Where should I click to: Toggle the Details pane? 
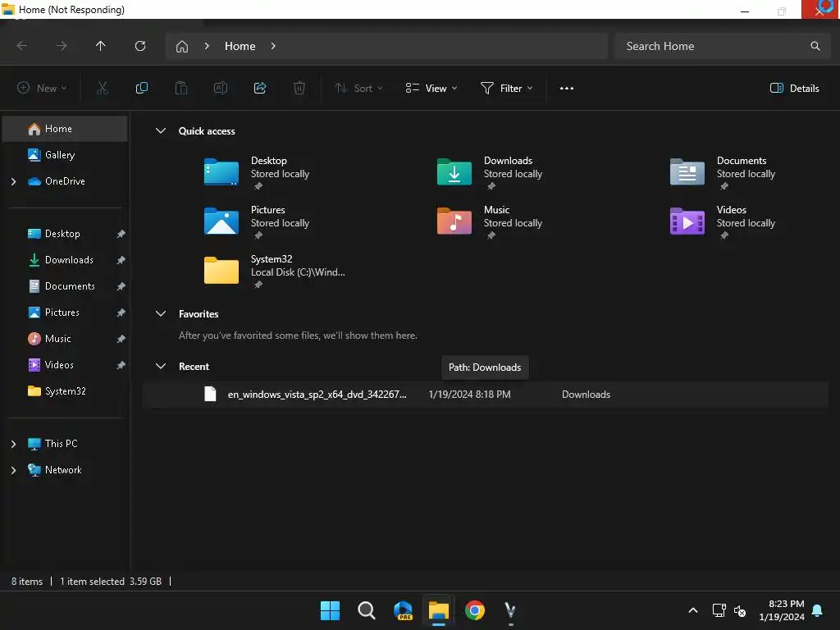(x=794, y=89)
